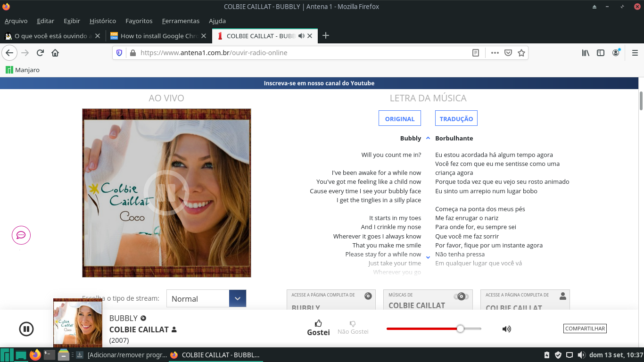The image size is (644, 362).
Task: Click the COMPARTILHAR share button
Action: tap(585, 329)
